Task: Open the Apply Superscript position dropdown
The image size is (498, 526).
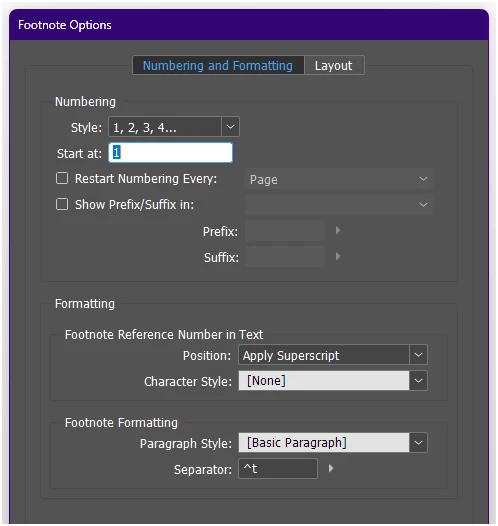Action: (333, 355)
